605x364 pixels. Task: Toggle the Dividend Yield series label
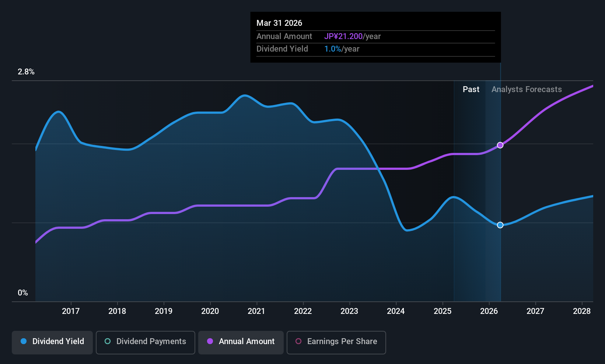[58, 342]
